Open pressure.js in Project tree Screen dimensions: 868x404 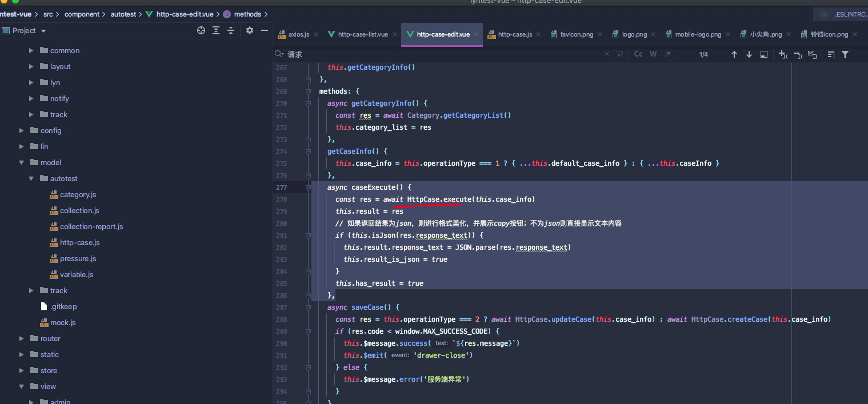click(x=78, y=258)
